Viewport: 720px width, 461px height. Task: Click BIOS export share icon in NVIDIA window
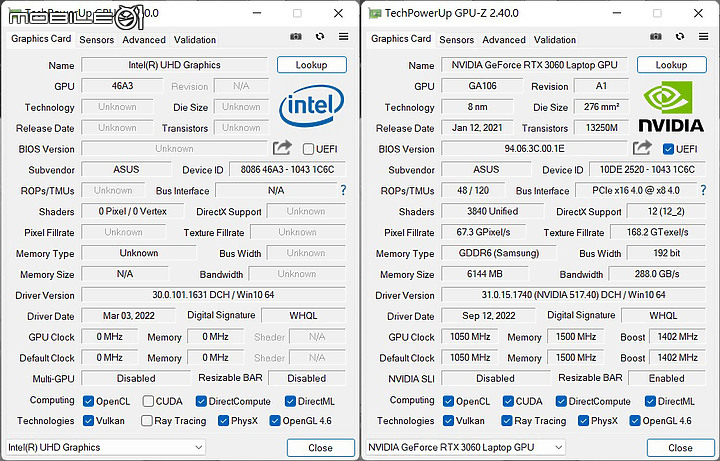pyautogui.click(x=642, y=148)
